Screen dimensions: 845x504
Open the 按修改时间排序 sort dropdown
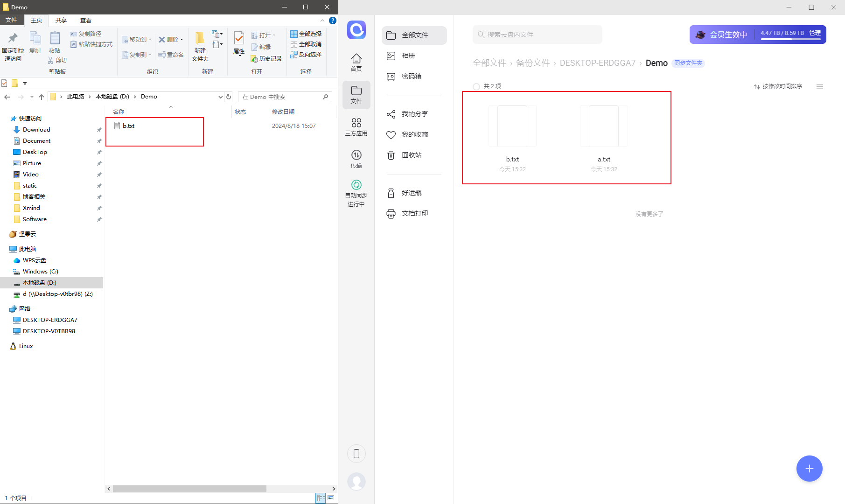(x=778, y=87)
